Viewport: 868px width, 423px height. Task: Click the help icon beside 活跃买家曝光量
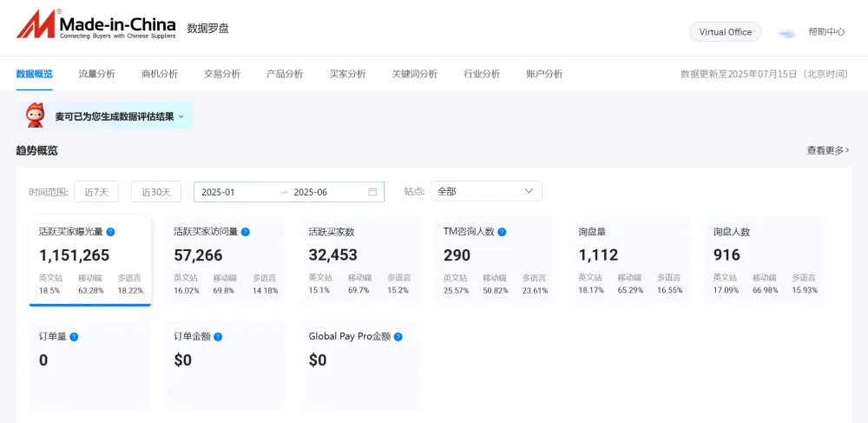point(110,232)
